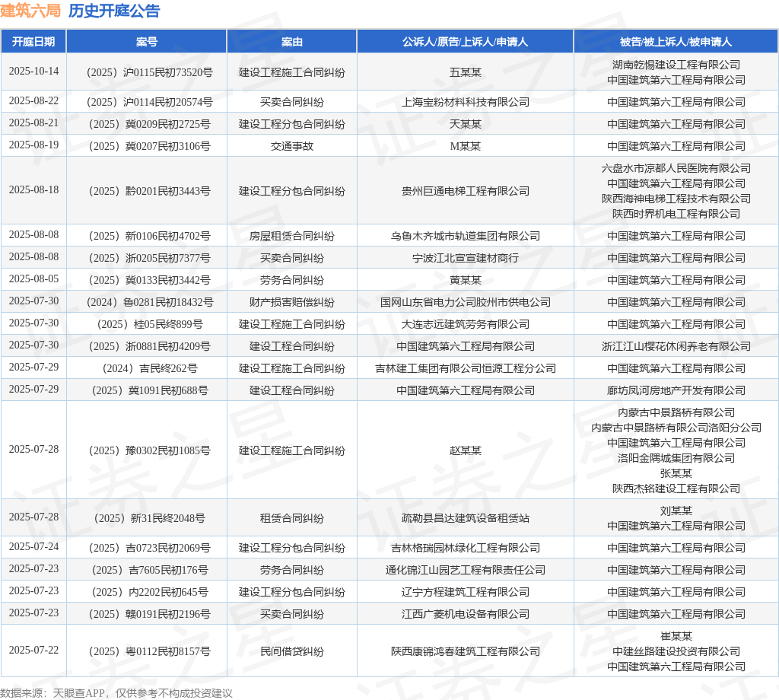Click plaintiff 辽宁方程建筑工程有限公司

(466, 592)
